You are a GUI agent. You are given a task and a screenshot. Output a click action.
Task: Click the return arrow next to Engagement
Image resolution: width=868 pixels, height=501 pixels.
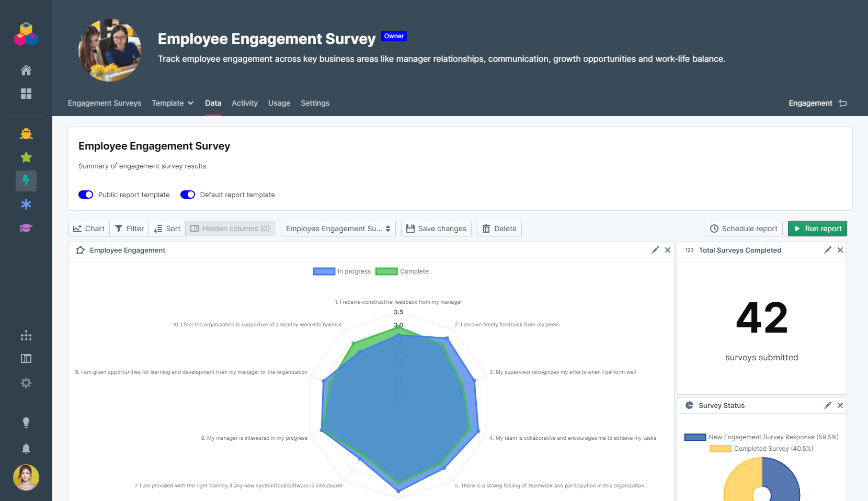pyautogui.click(x=843, y=103)
